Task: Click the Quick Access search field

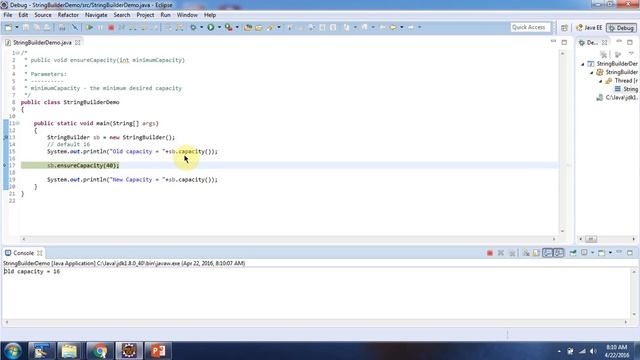Action: tap(530, 27)
